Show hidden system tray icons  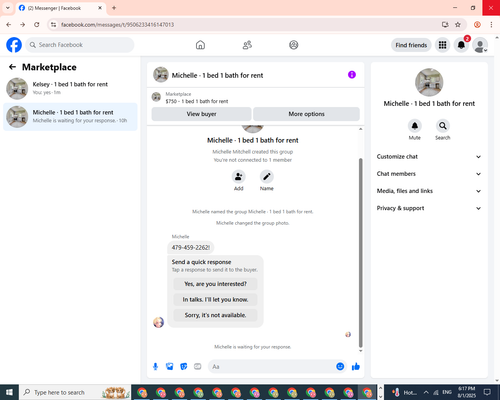click(x=426, y=392)
